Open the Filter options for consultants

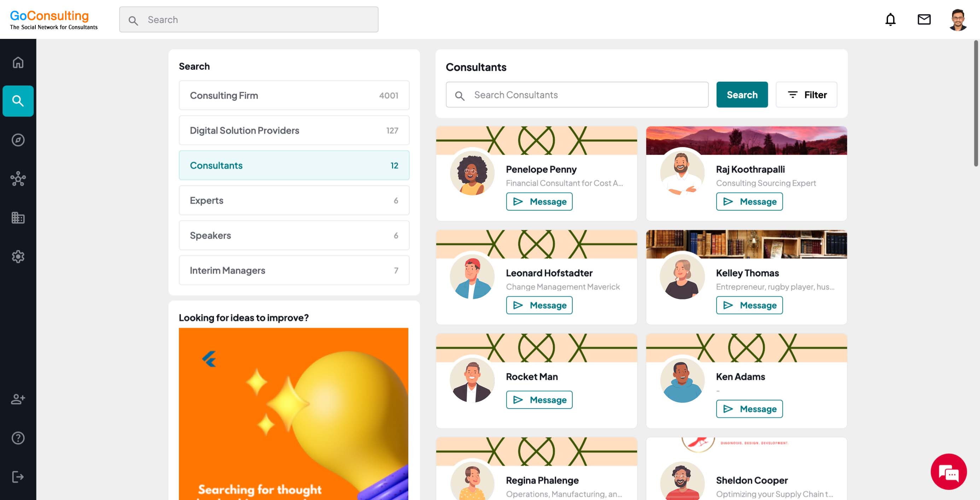(806, 95)
